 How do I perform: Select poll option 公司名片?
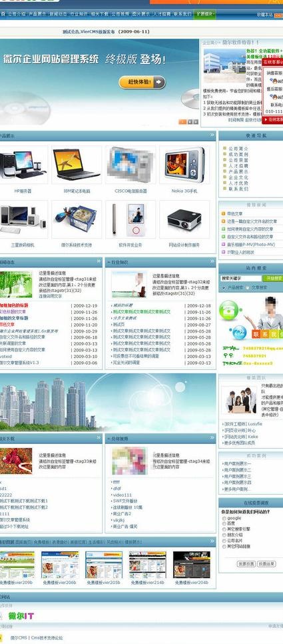point(224,541)
